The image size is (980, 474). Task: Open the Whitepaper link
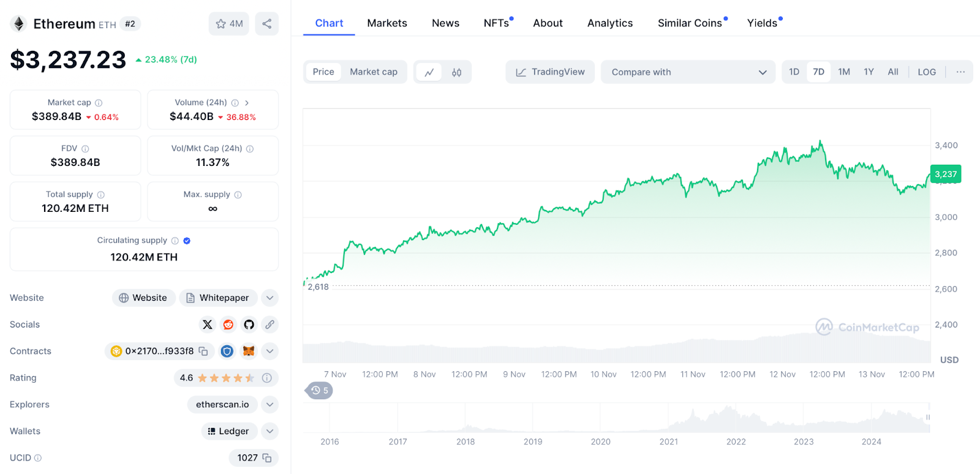[x=218, y=298]
